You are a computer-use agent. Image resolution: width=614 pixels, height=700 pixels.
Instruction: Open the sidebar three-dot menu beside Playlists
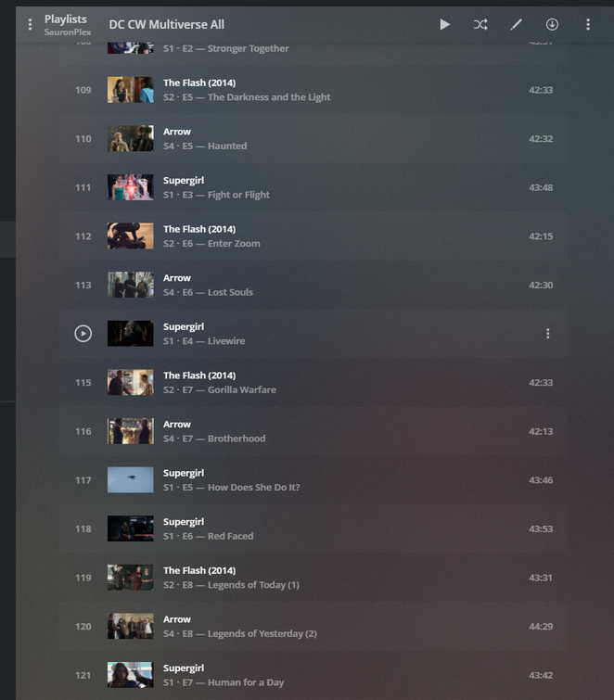(x=30, y=24)
